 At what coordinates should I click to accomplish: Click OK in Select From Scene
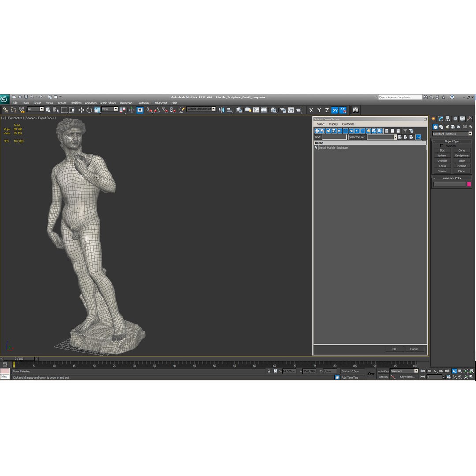pos(394,349)
